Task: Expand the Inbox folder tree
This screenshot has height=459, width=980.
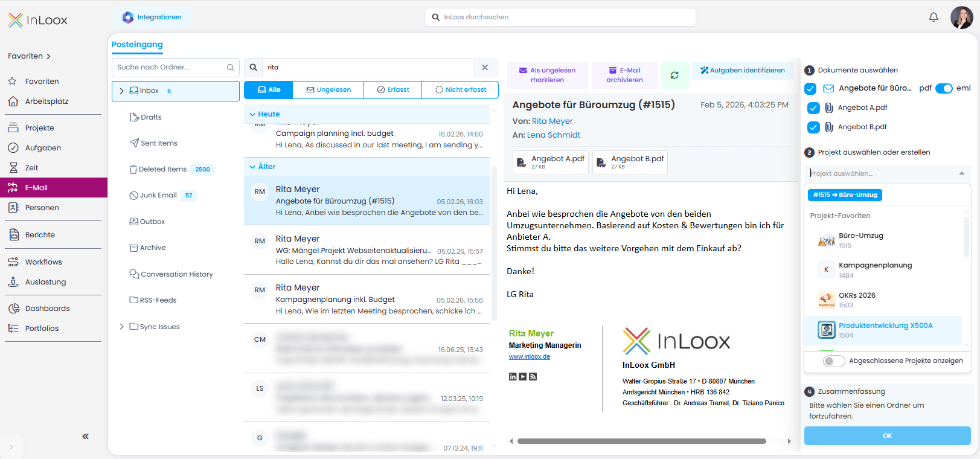Action: point(122,91)
